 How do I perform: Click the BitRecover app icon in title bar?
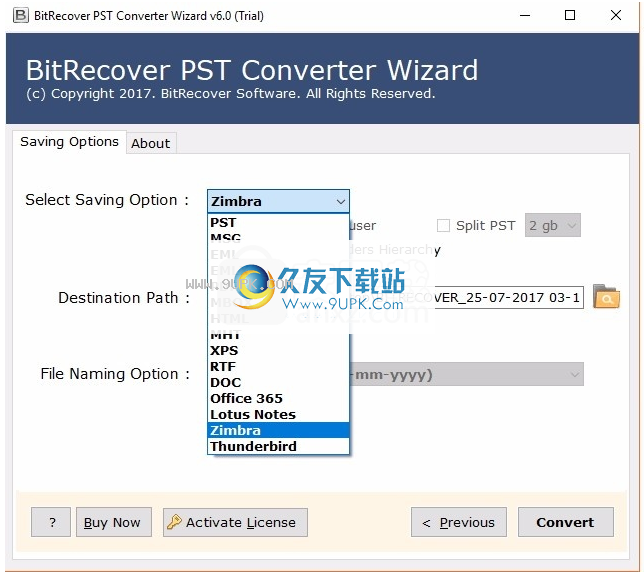(21, 16)
